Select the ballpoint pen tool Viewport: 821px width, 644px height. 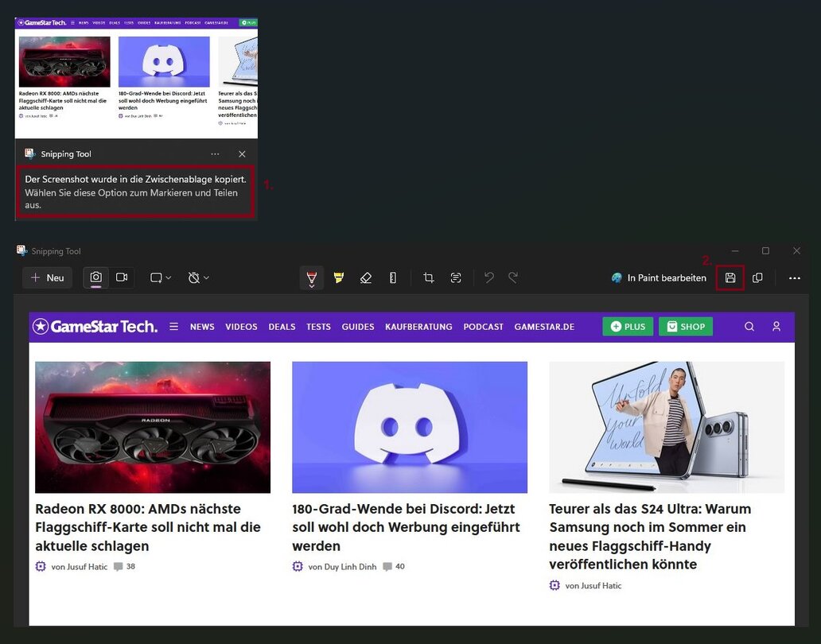[312, 277]
